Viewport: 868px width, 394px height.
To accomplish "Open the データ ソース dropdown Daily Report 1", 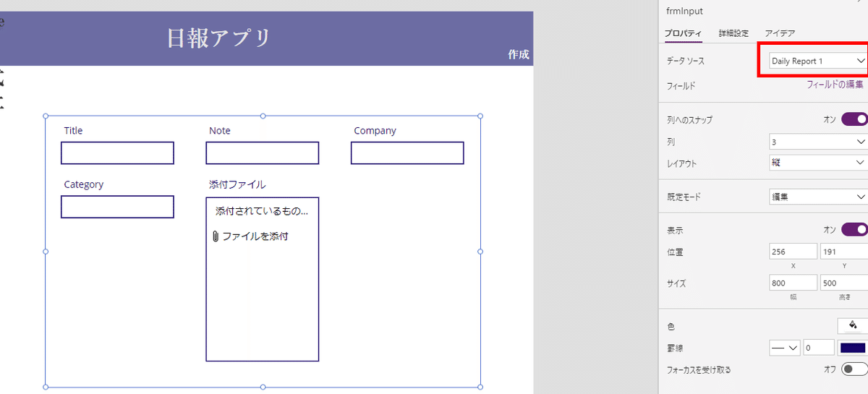I will (817, 61).
